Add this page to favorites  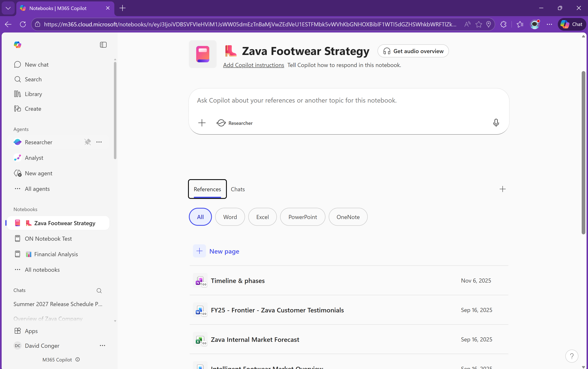[479, 24]
